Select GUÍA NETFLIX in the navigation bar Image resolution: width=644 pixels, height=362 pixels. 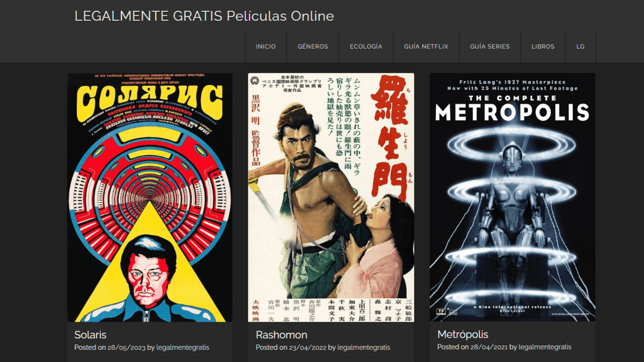[x=426, y=47]
